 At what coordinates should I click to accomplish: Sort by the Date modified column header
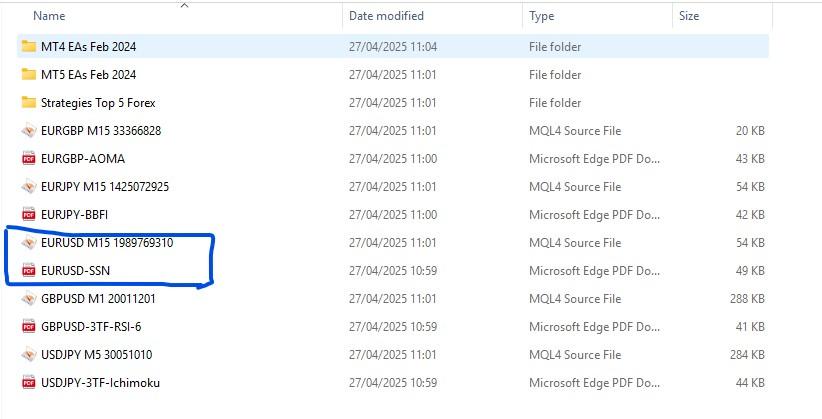(x=386, y=16)
